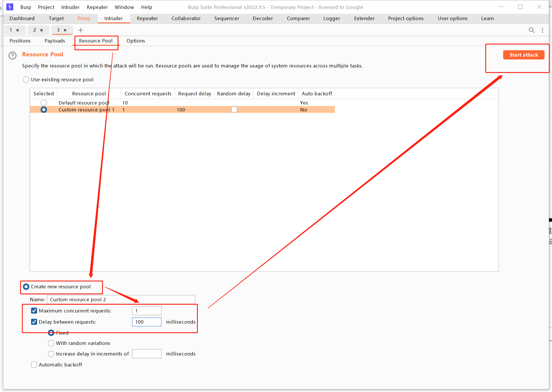
Task: Click the Maximum concurrent requests value field
Action: (x=147, y=311)
